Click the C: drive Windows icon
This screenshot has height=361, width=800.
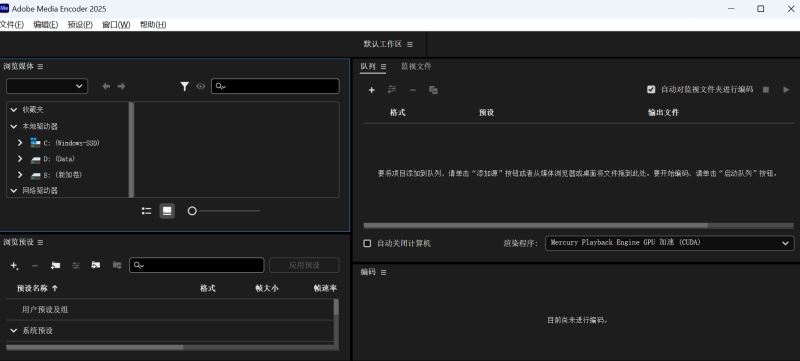(x=35, y=142)
